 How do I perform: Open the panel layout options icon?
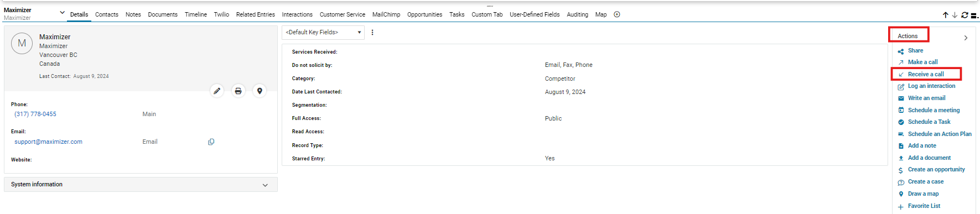(x=974, y=15)
